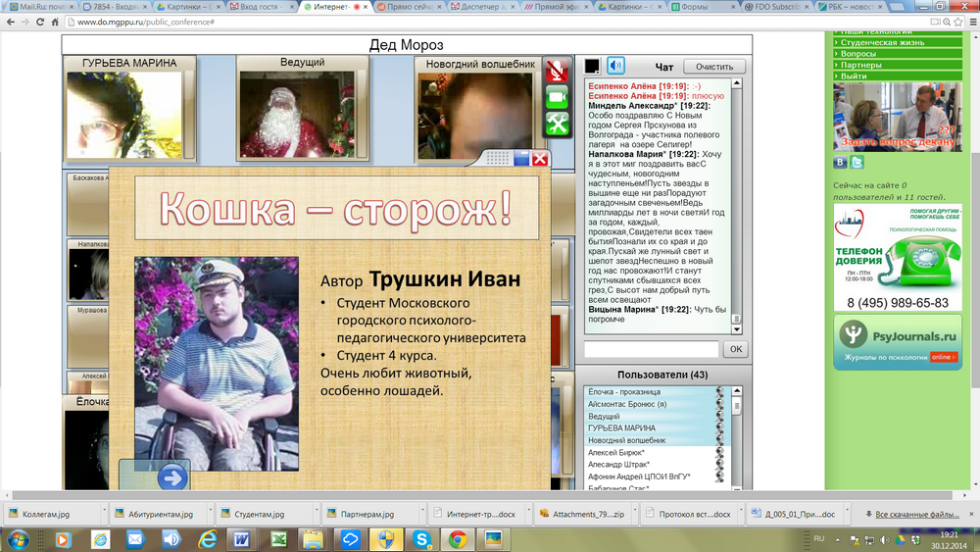Open Skype from taskbar
This screenshot has height=552, width=980.
coord(421,539)
